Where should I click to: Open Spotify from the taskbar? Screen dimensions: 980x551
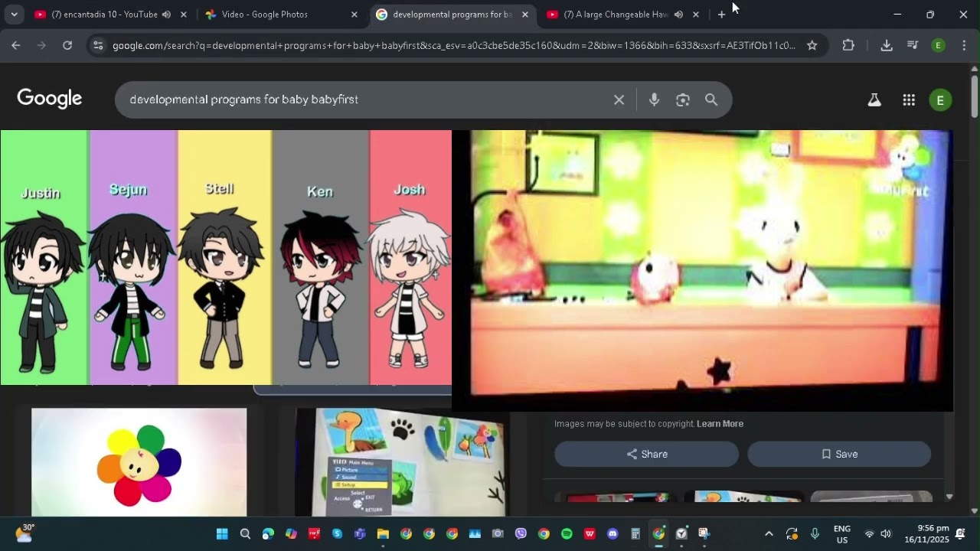pos(567,533)
